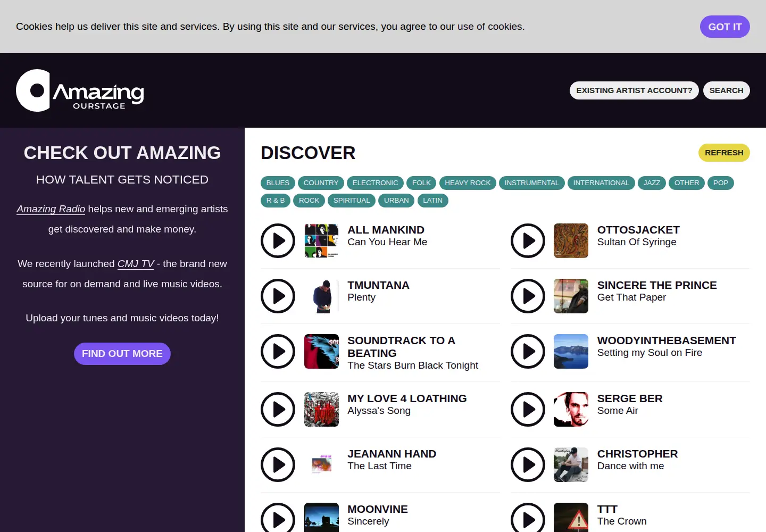766x532 pixels.
Task: Pick the Other genre tag
Action: (687, 183)
